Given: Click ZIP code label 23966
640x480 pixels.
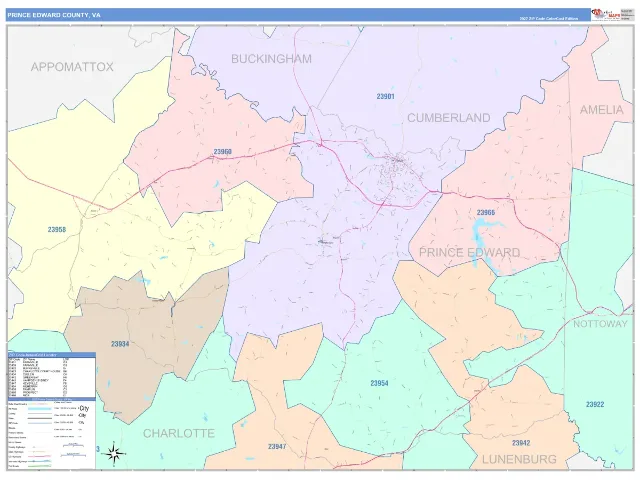Looking at the screenshot, I should [486, 213].
